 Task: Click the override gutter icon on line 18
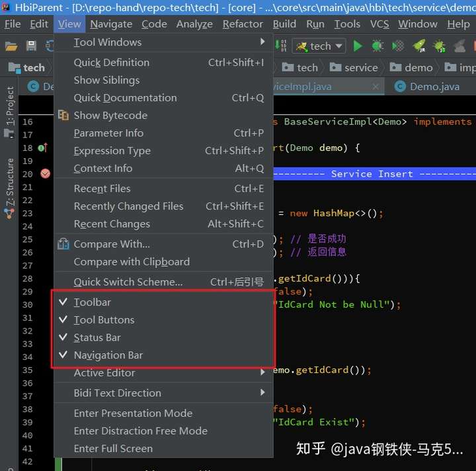pyautogui.click(x=43, y=148)
